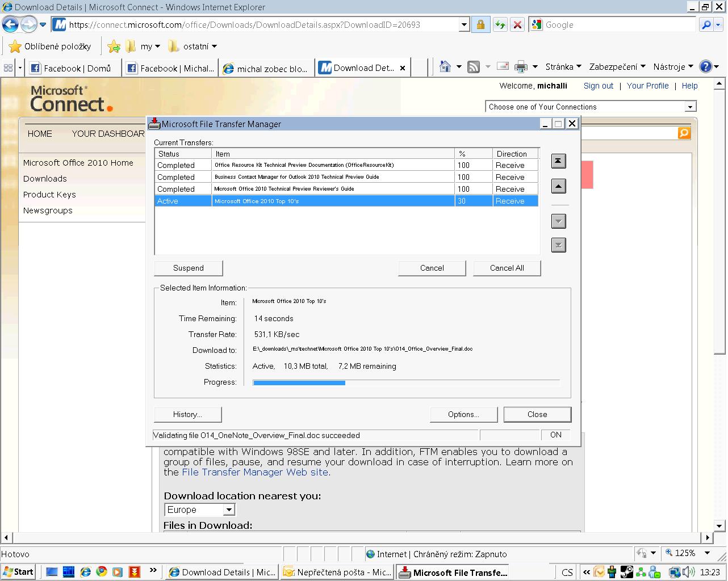Click the Close button in File Transfer Manager

[537, 414]
